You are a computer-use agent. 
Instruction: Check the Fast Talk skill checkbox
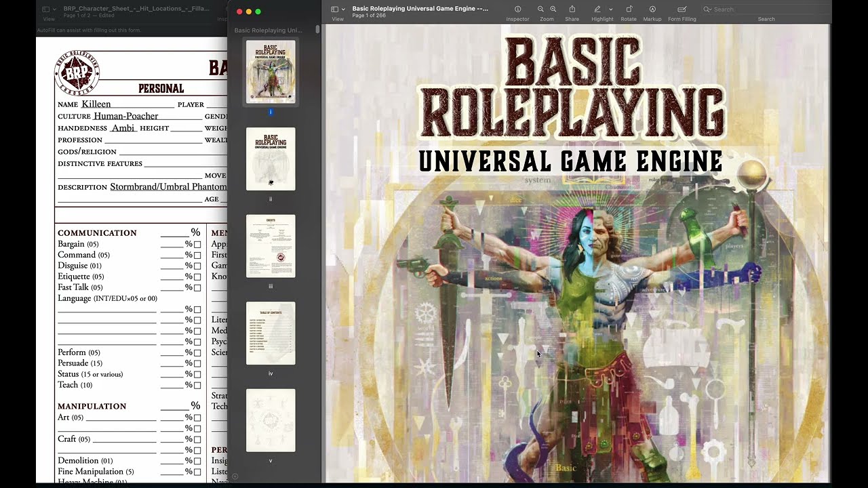click(x=197, y=288)
